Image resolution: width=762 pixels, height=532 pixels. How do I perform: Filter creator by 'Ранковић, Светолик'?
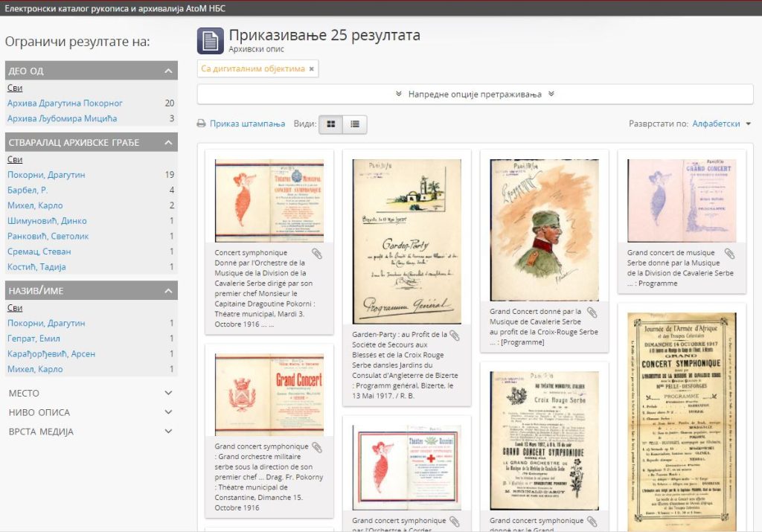coord(48,236)
